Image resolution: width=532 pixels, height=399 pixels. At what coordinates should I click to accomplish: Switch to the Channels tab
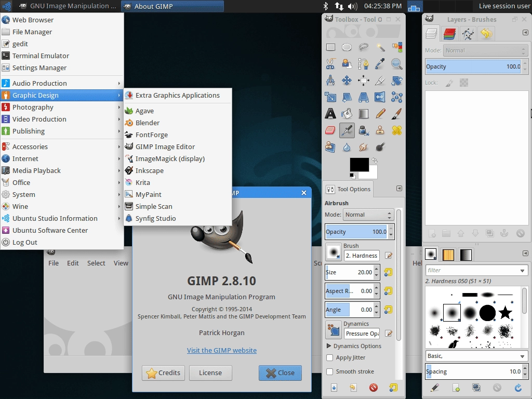click(x=449, y=34)
